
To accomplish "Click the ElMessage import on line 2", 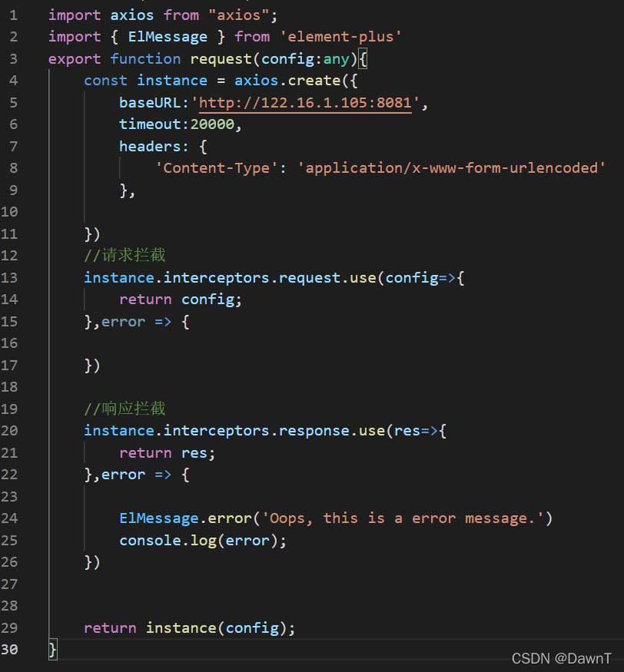I will click(x=168, y=36).
